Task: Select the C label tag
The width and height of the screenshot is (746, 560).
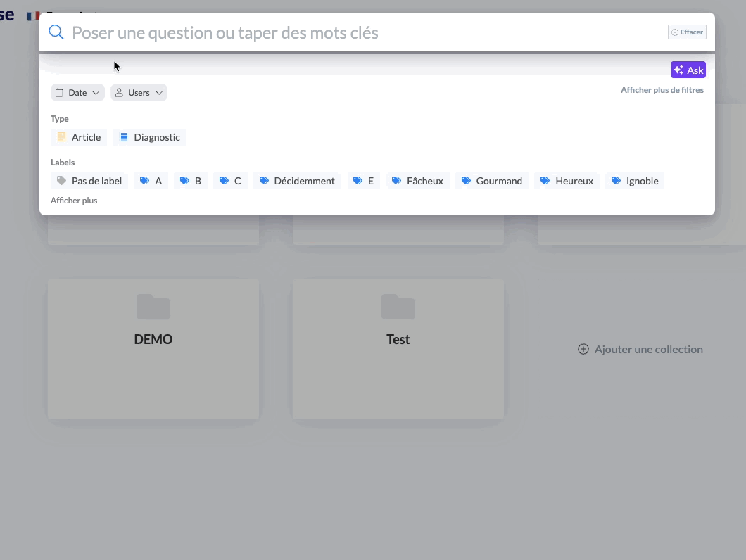Action: pyautogui.click(x=230, y=181)
